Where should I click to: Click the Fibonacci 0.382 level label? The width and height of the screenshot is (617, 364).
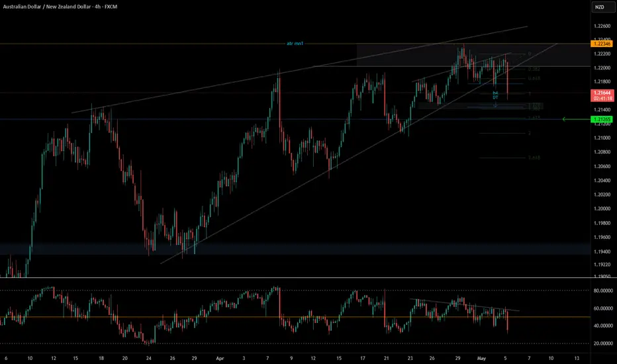pyautogui.click(x=534, y=69)
